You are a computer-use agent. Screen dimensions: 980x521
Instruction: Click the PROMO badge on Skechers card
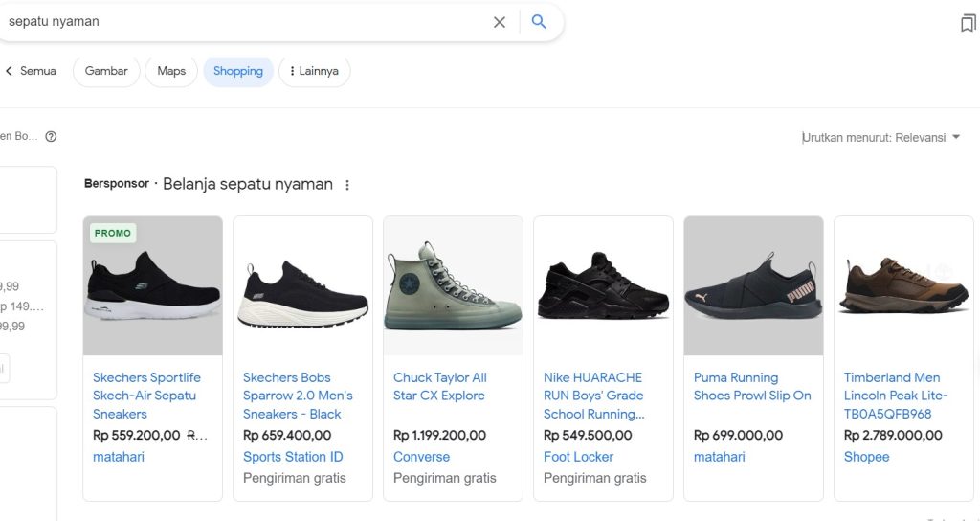coord(113,233)
